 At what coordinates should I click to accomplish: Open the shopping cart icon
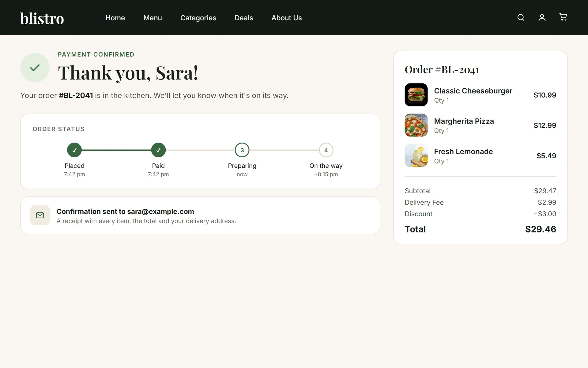tap(563, 17)
